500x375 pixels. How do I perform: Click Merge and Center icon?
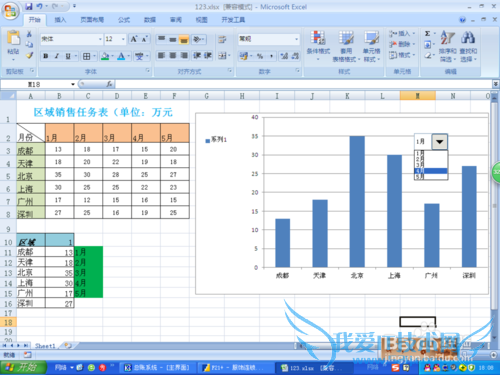222,55
